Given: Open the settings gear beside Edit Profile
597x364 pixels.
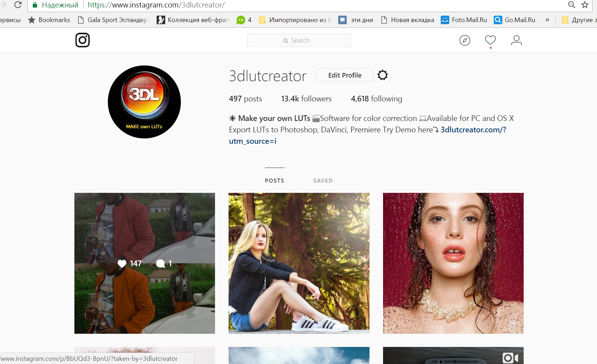Looking at the screenshot, I should tap(382, 75).
